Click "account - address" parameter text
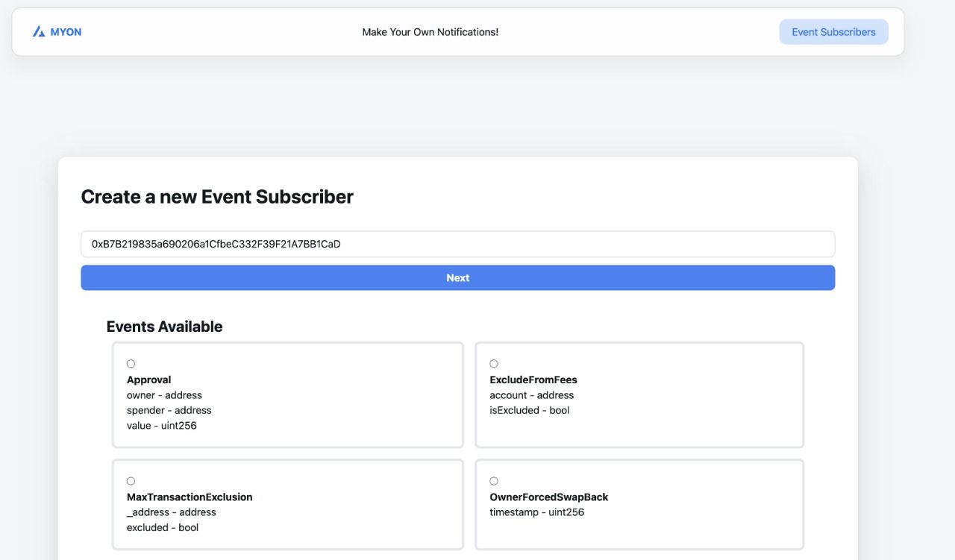The image size is (955, 560). pos(532,395)
